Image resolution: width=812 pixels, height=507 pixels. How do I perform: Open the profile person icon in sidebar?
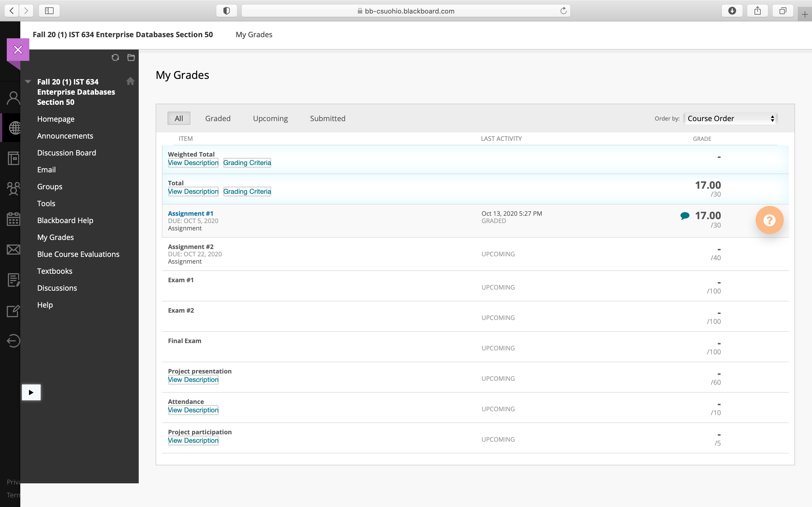point(14,98)
